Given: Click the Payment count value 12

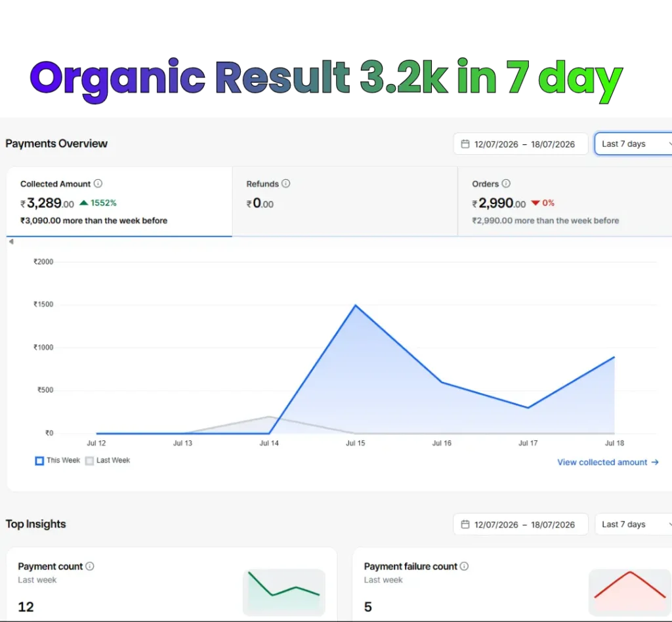Looking at the screenshot, I should pyautogui.click(x=26, y=606).
